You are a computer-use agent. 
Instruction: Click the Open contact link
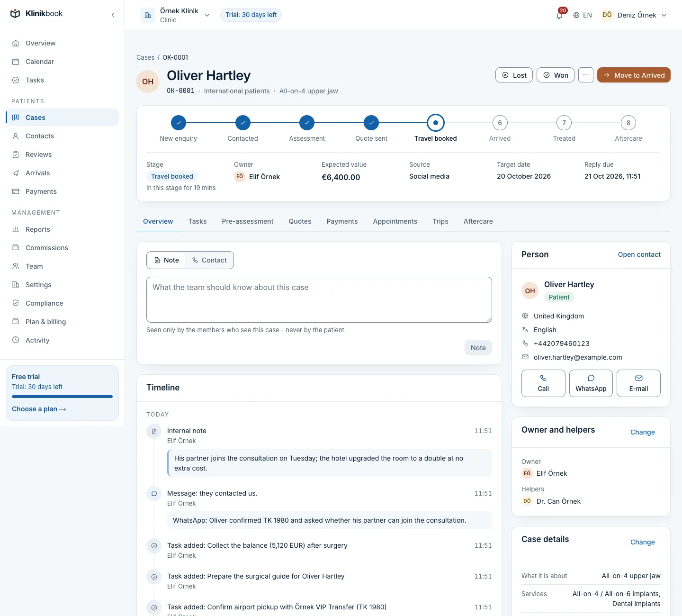tap(639, 254)
